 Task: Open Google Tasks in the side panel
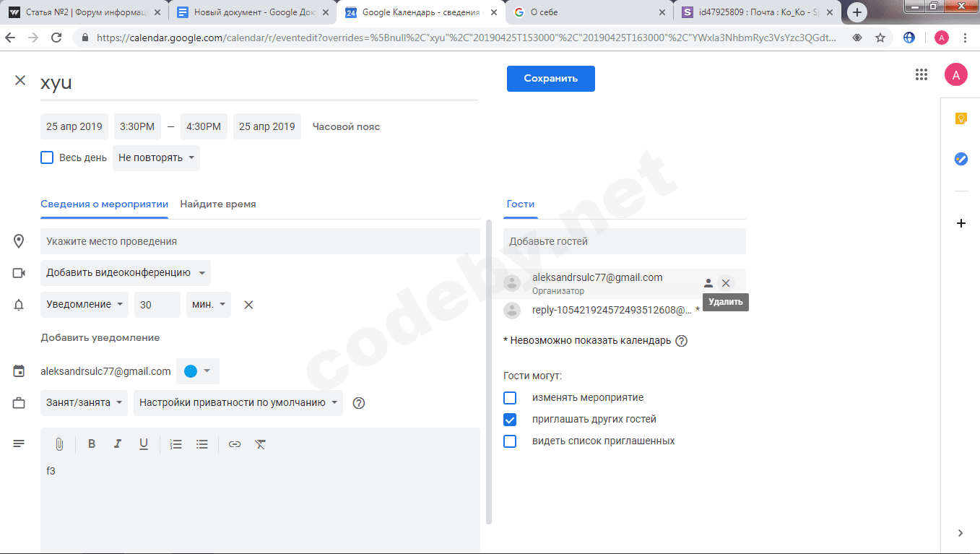961,159
